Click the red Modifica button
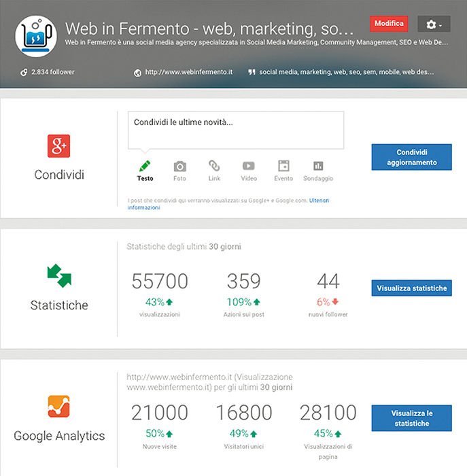The image size is (467, 476). 389,24
